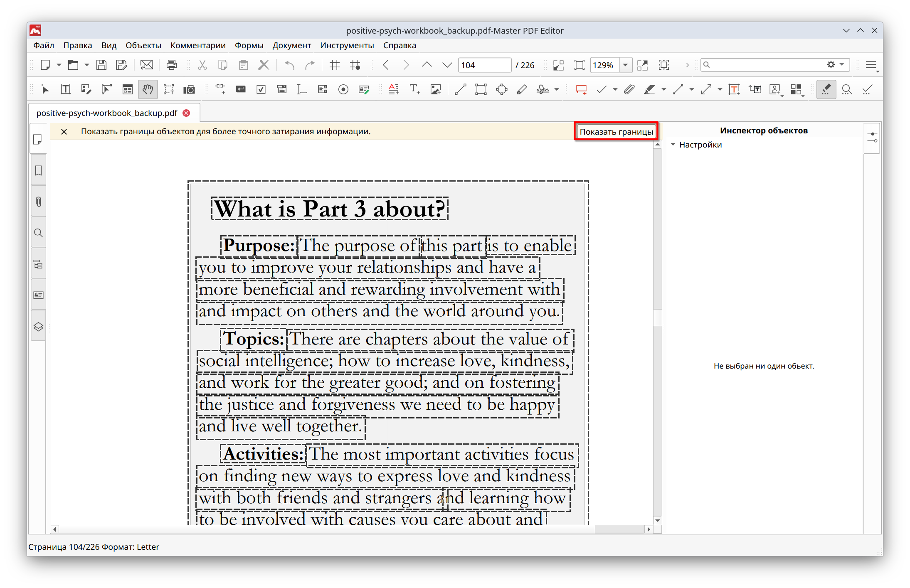The width and height of the screenshot is (910, 588).
Task: Select the Edit Document arrow tool
Action: pos(45,89)
